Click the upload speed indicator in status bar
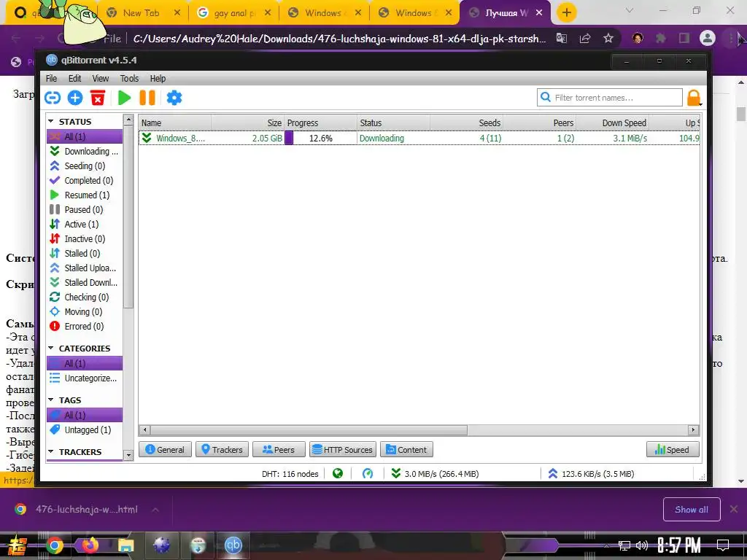This screenshot has width=747, height=560. pyautogui.click(x=591, y=474)
